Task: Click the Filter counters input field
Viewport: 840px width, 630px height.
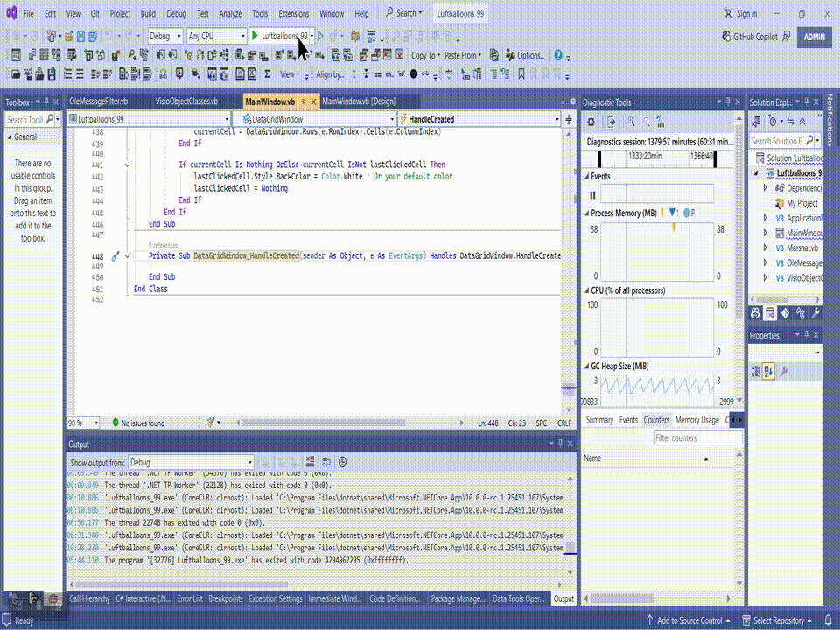Action: tap(697, 437)
